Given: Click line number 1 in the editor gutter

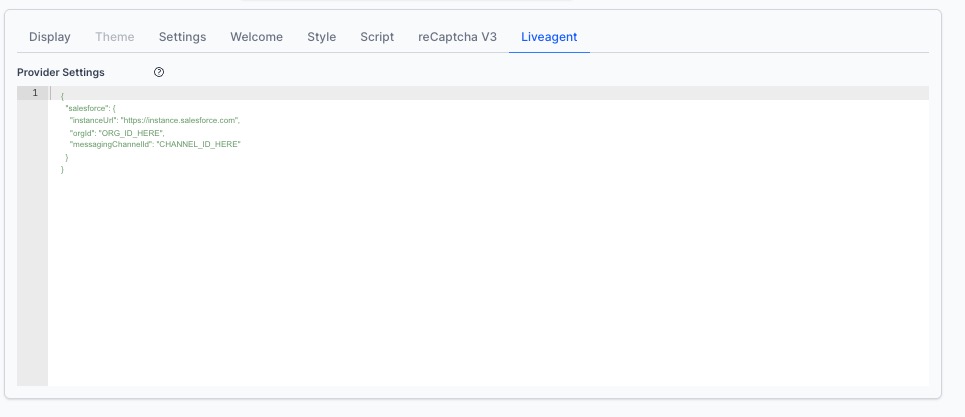Looking at the screenshot, I should pyautogui.click(x=35, y=93).
